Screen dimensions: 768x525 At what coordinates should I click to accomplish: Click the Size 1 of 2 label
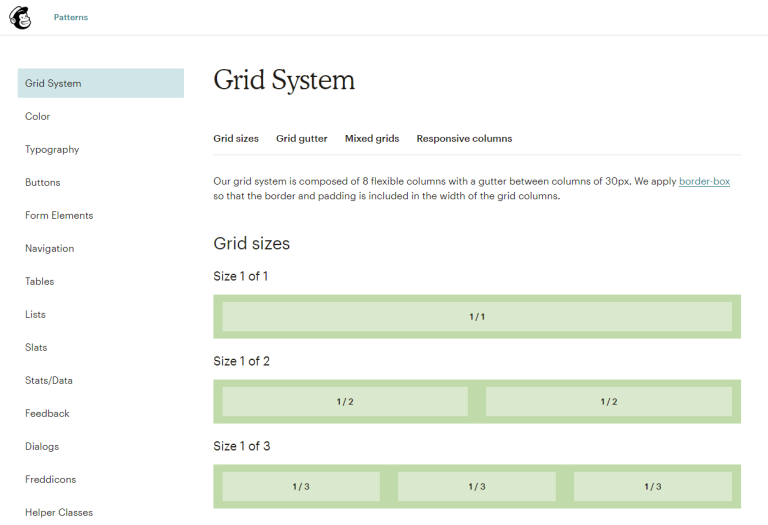click(241, 361)
